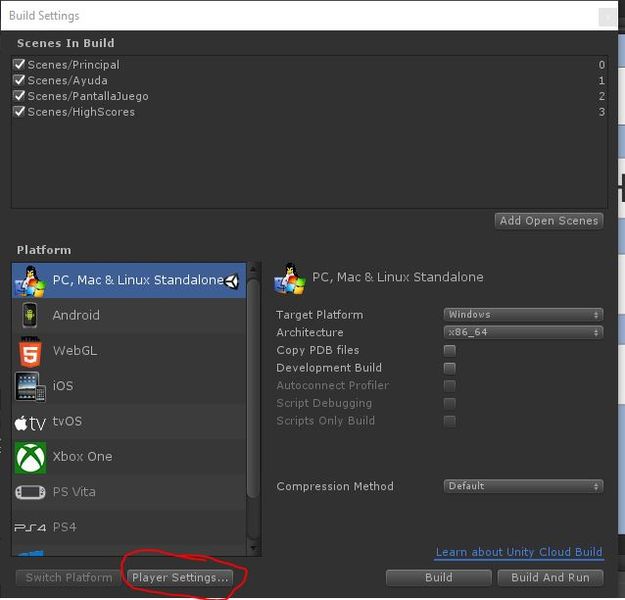Click the PS4 logo icon
The height and width of the screenshot is (600, 625).
(30, 527)
